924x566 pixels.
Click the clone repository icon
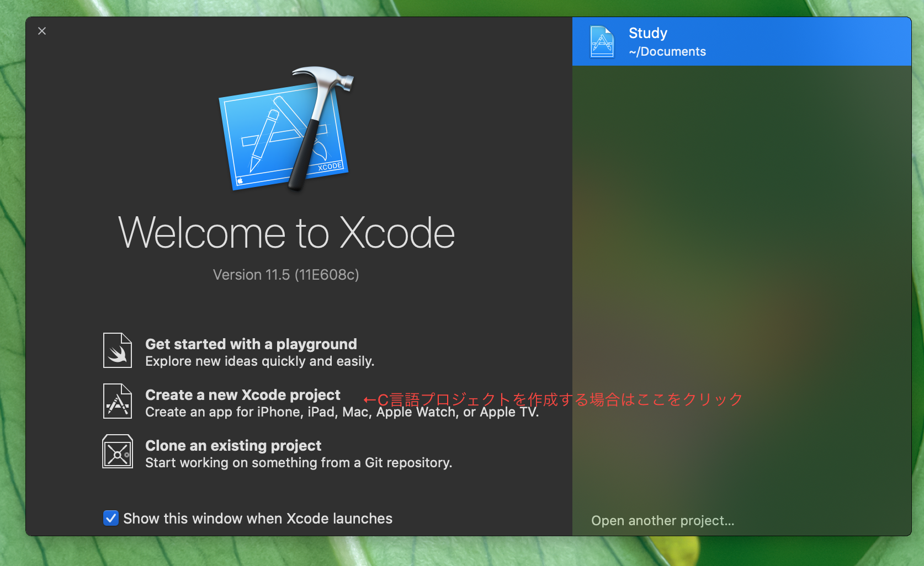(118, 451)
